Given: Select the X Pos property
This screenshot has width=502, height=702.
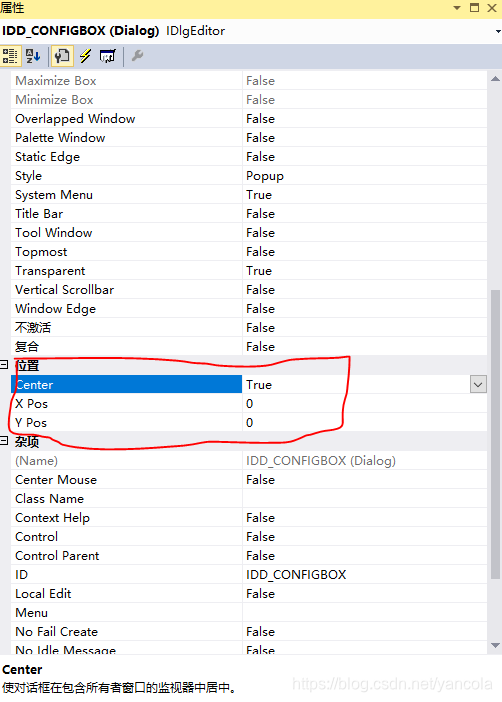Looking at the screenshot, I should click(x=126, y=404).
